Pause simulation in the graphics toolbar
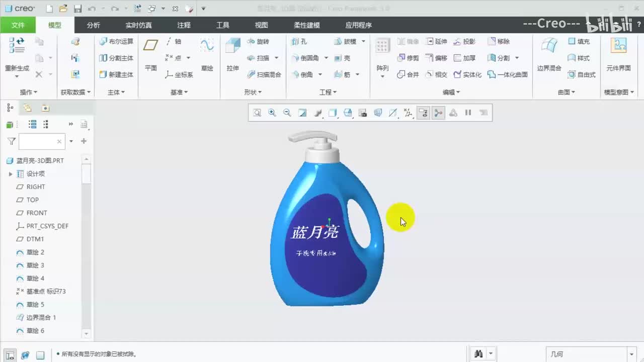Screen dimensions: 644x362 (x=468, y=113)
